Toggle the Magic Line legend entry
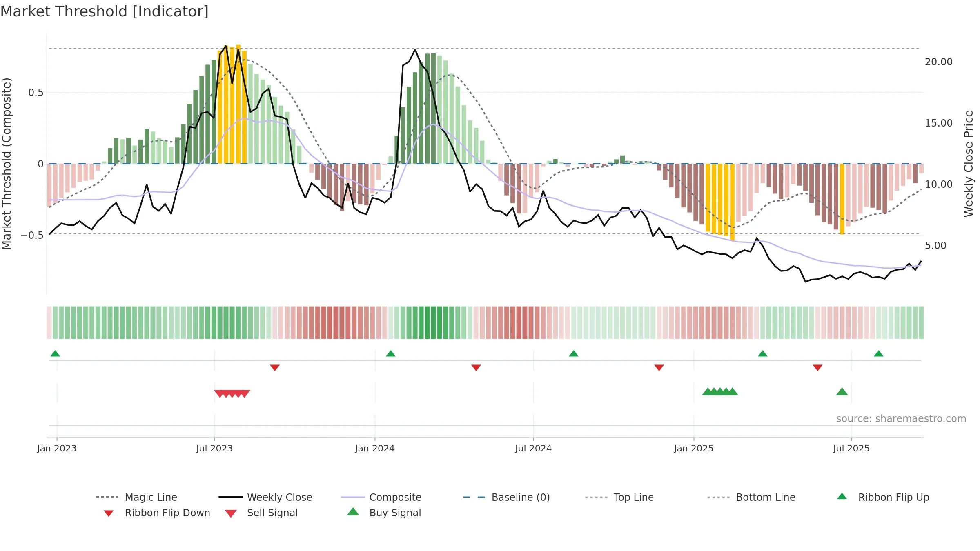Screen dimensions: 980x551 point(136,497)
